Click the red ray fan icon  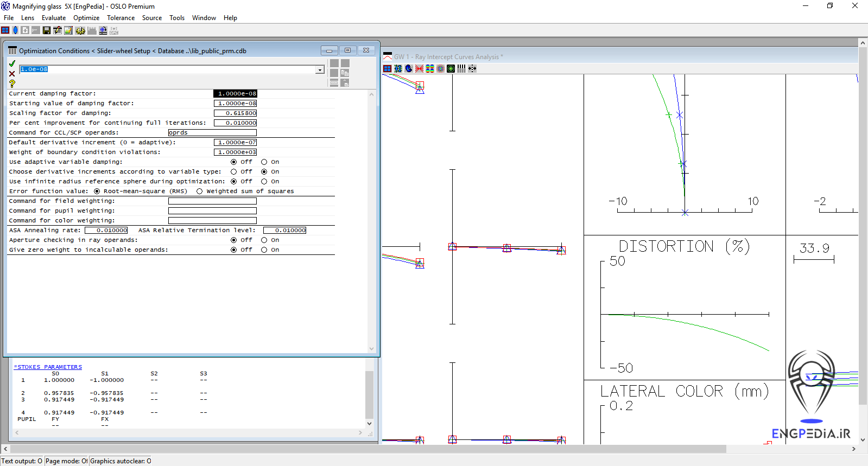[419, 68]
